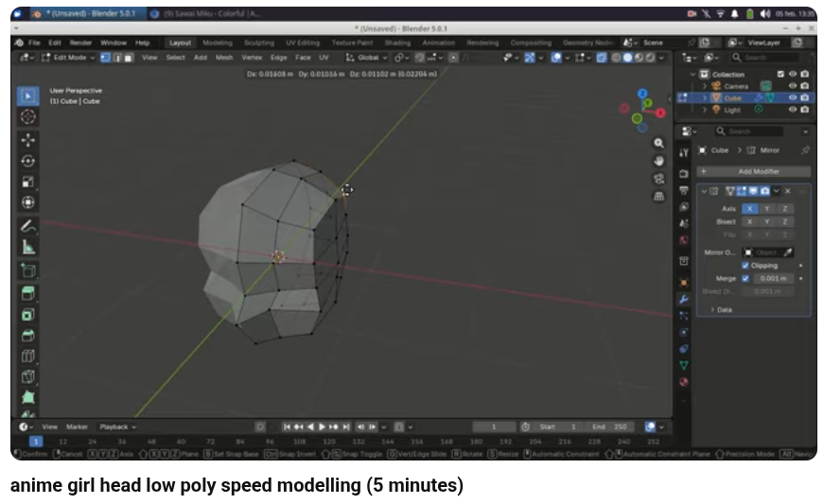Activate the Scale tool
The image size is (824, 504).
point(28,182)
